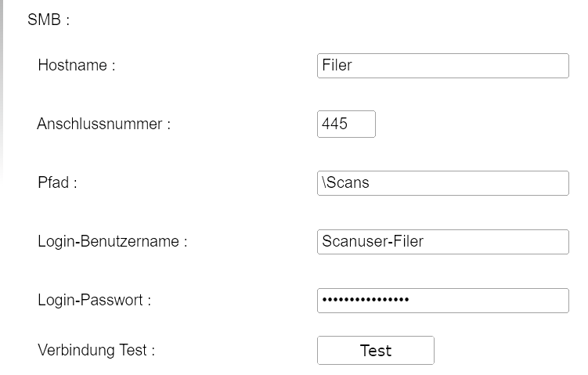
Task: Click the 'Anschlussnummer :' label
Action: tap(103, 124)
